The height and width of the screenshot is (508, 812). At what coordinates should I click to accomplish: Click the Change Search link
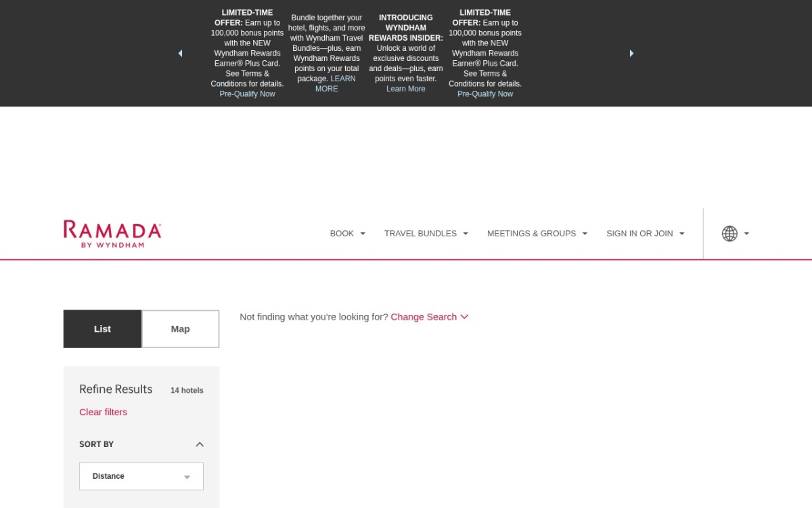(x=430, y=317)
